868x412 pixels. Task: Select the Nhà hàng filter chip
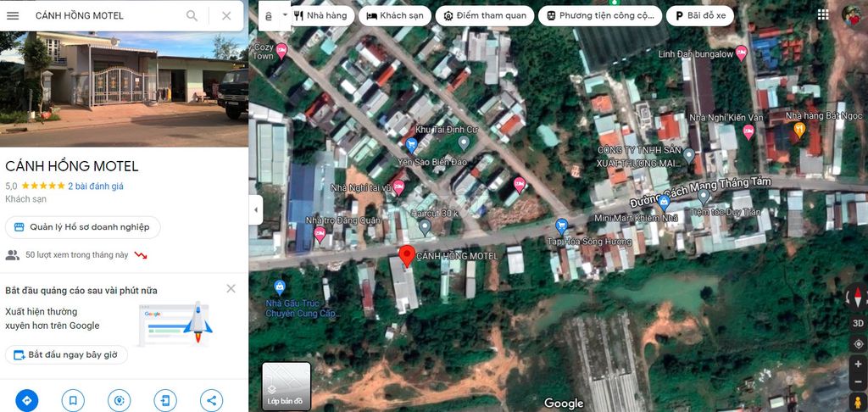pos(320,15)
